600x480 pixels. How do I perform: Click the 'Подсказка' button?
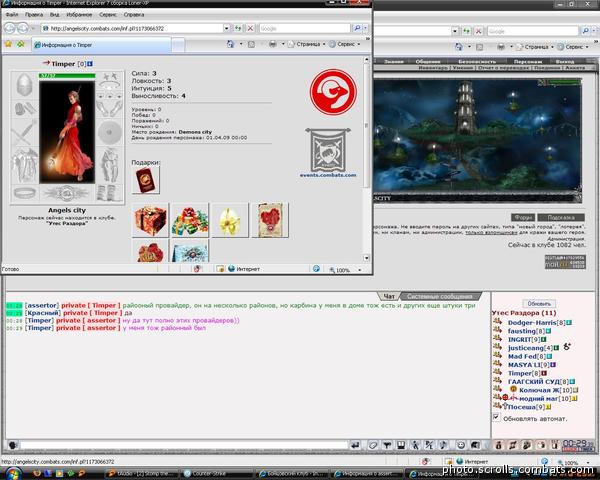[x=561, y=217]
